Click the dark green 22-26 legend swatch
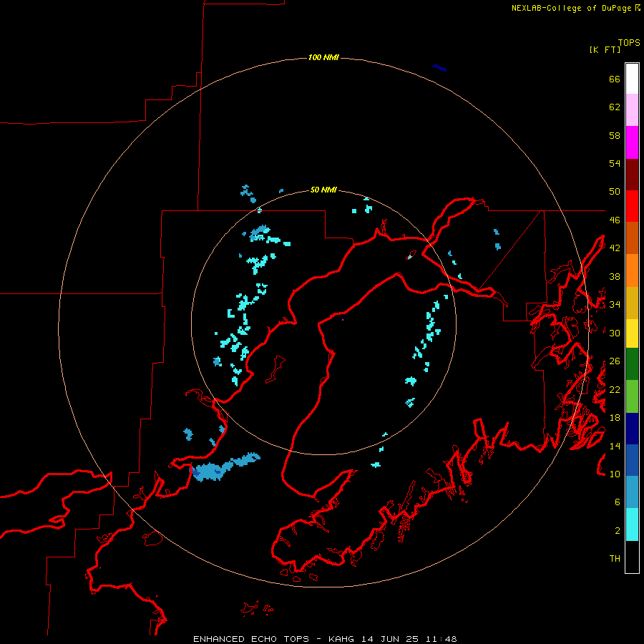The width and height of the screenshot is (644, 644). coord(632,364)
